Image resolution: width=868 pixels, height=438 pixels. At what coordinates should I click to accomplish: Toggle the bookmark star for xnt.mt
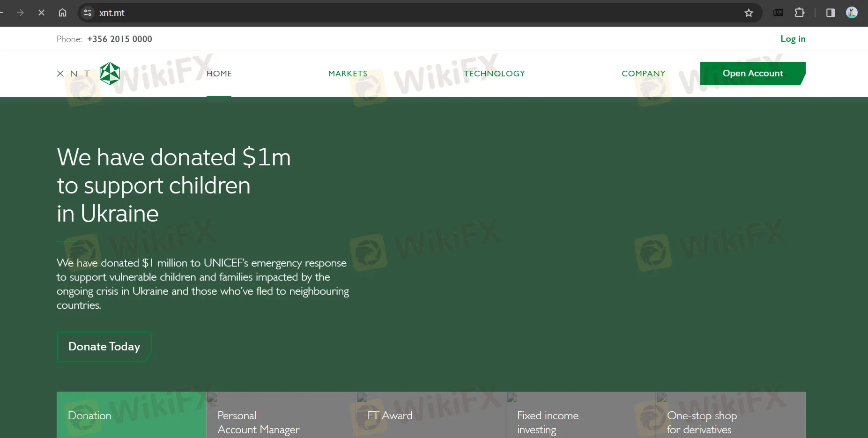coord(748,13)
